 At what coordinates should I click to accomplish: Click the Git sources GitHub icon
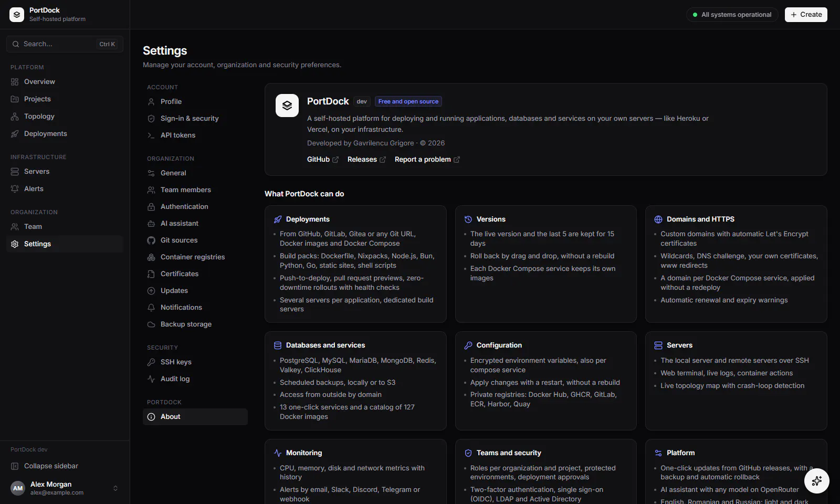151,240
